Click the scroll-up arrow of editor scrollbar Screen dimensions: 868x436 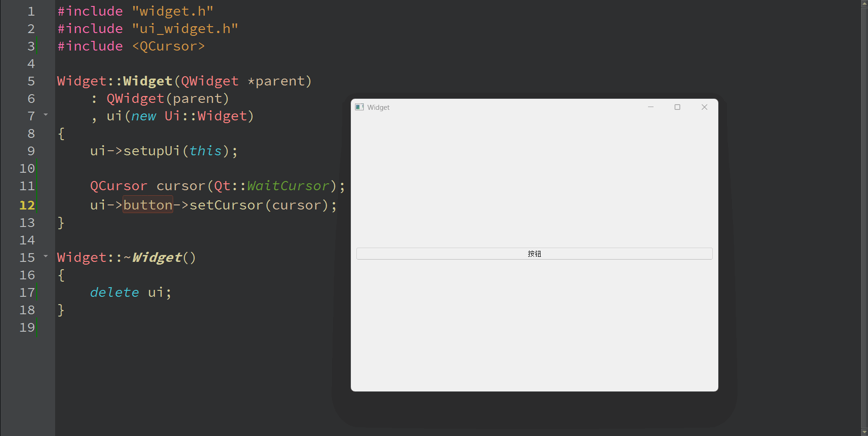[x=864, y=4]
